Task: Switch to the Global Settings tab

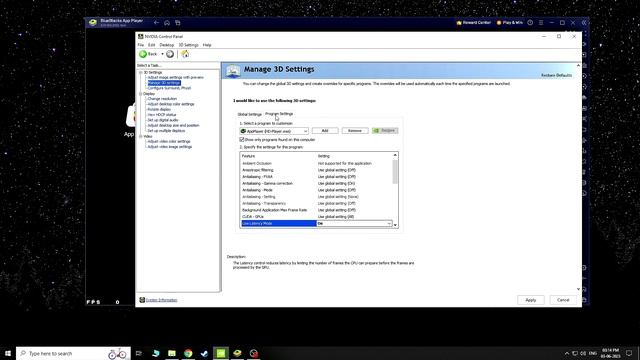Action: click(249, 114)
